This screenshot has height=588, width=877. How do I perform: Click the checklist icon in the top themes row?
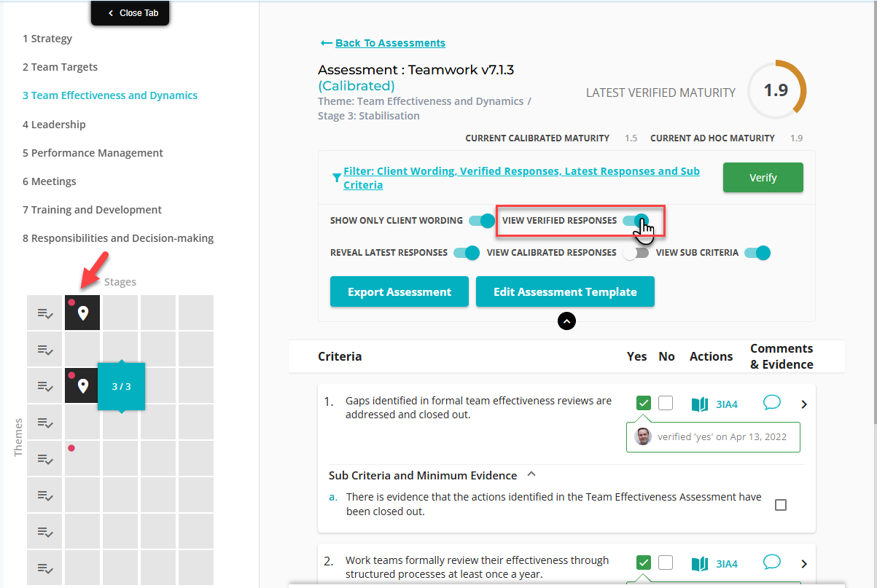point(44,313)
